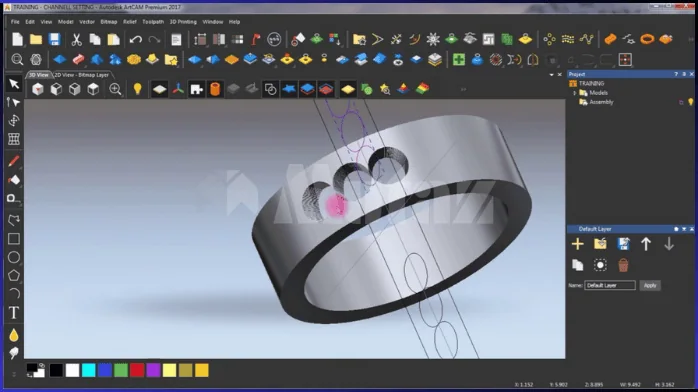Open the 3D Printing menu
Image resolution: width=698 pixels, height=392 pixels.
[183, 22]
